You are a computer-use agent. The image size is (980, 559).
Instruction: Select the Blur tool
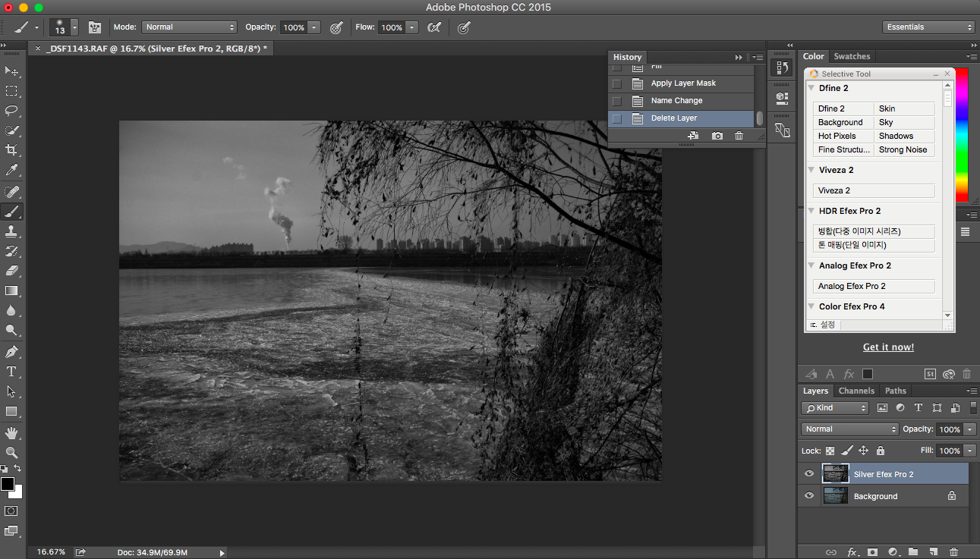point(11,310)
